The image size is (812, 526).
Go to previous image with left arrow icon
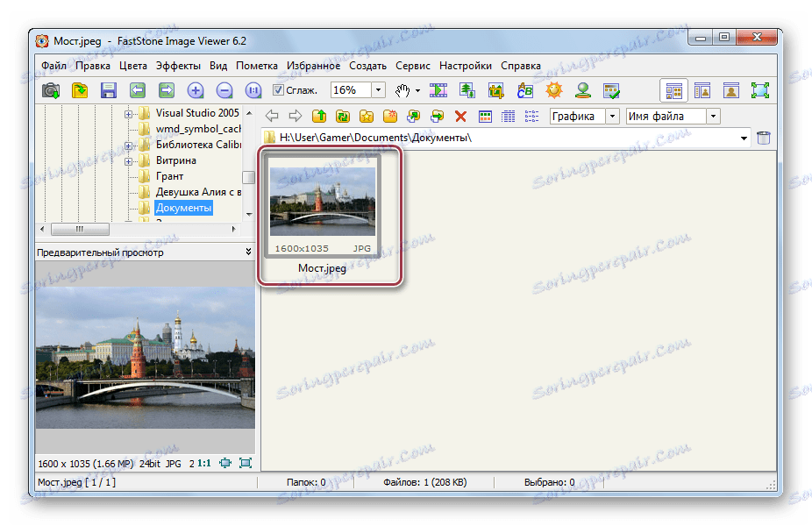pyautogui.click(x=137, y=90)
